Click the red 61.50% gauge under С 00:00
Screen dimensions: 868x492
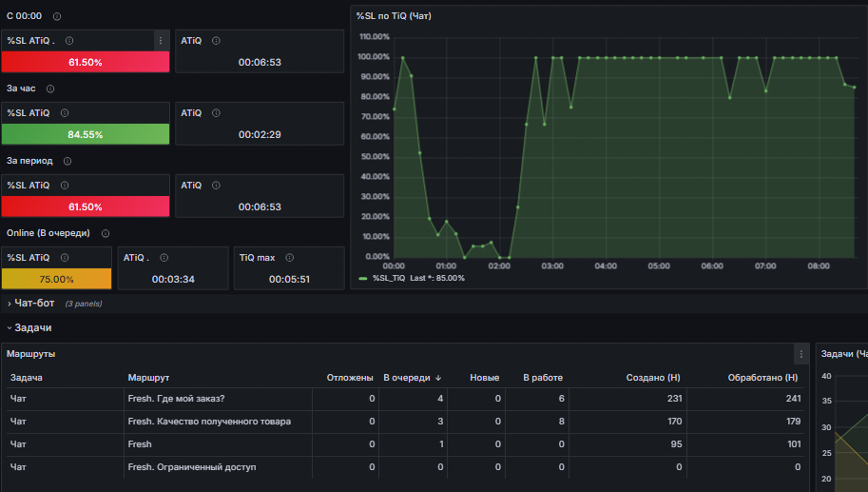click(x=86, y=62)
